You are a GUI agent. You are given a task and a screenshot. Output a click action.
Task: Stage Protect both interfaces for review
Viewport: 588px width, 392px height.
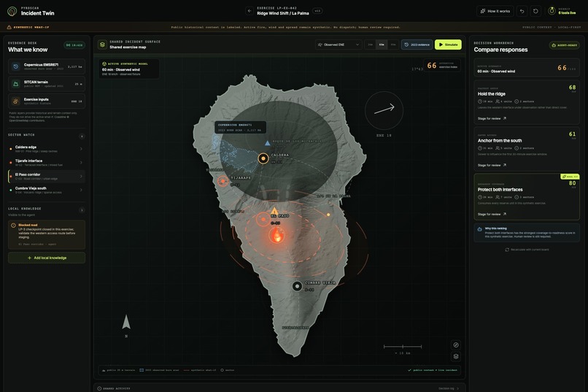point(492,214)
